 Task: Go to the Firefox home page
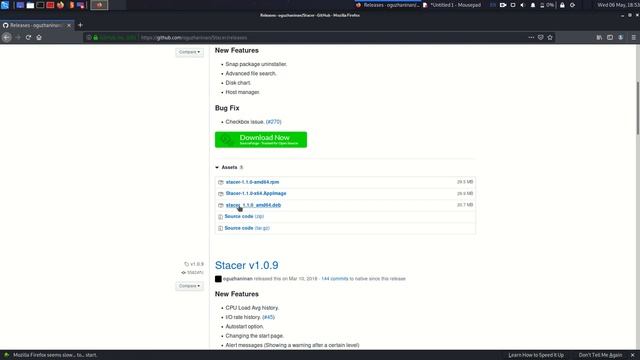(x=39, y=37)
